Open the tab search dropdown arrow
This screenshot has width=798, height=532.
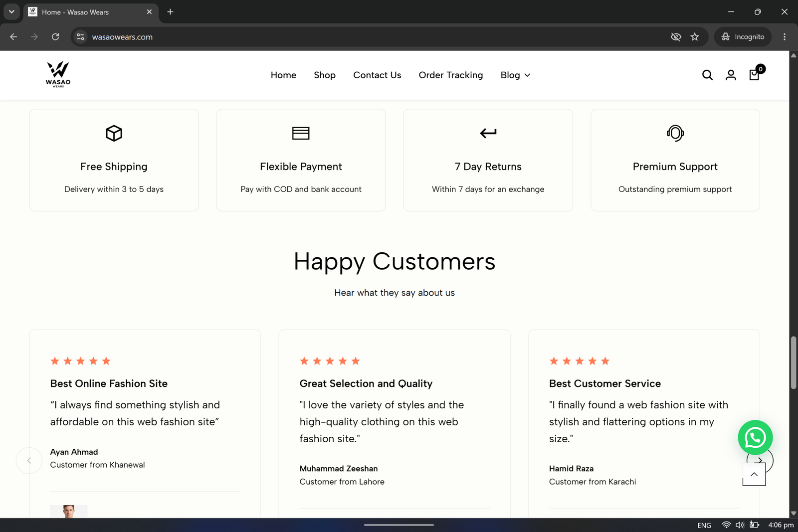click(11, 11)
